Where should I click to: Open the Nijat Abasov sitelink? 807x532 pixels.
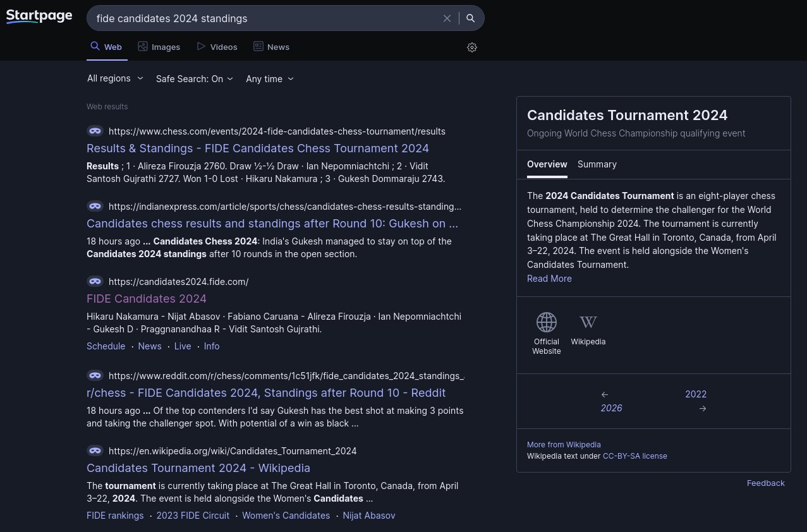click(369, 516)
